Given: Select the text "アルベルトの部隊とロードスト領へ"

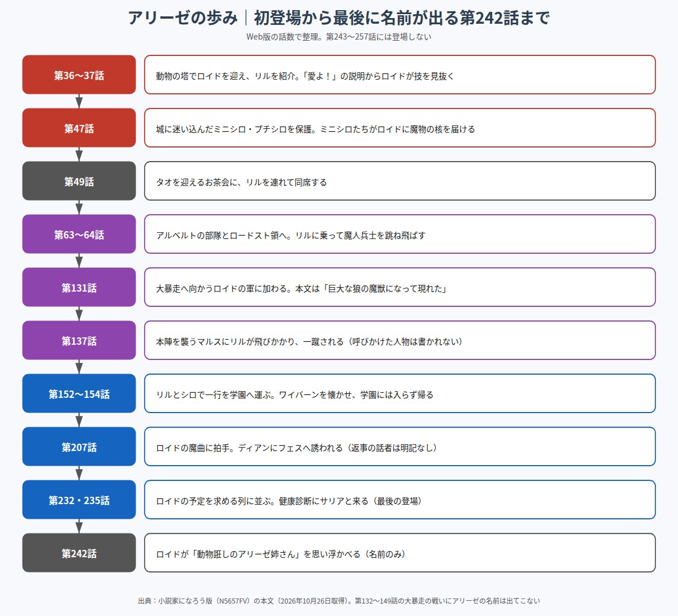Looking at the screenshot, I should (x=221, y=235).
